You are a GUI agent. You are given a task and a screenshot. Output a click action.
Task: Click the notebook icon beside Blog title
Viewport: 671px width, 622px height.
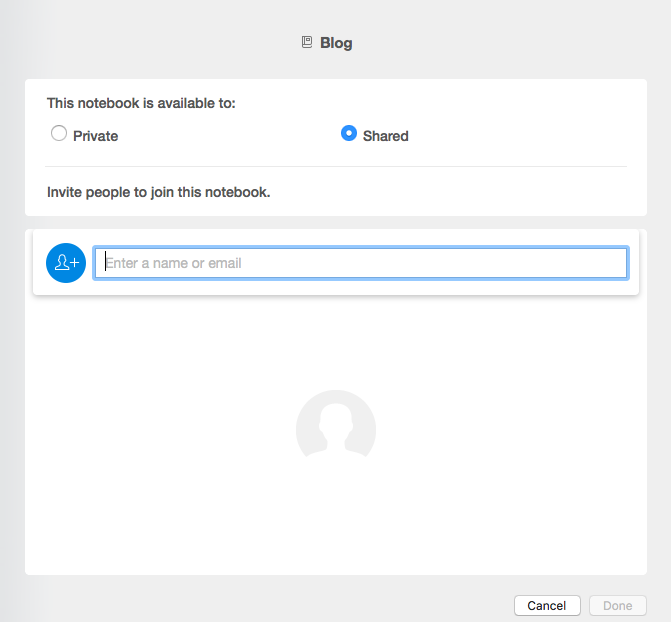[307, 42]
